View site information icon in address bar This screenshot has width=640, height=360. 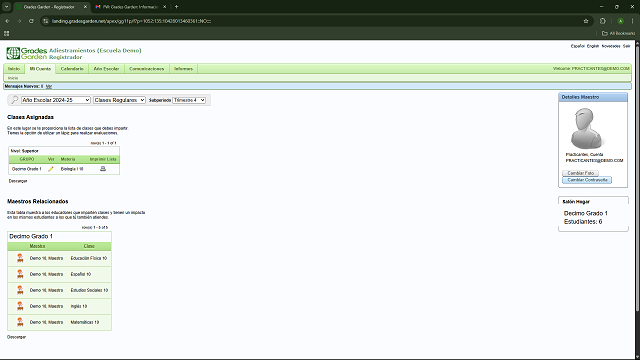coord(46,21)
